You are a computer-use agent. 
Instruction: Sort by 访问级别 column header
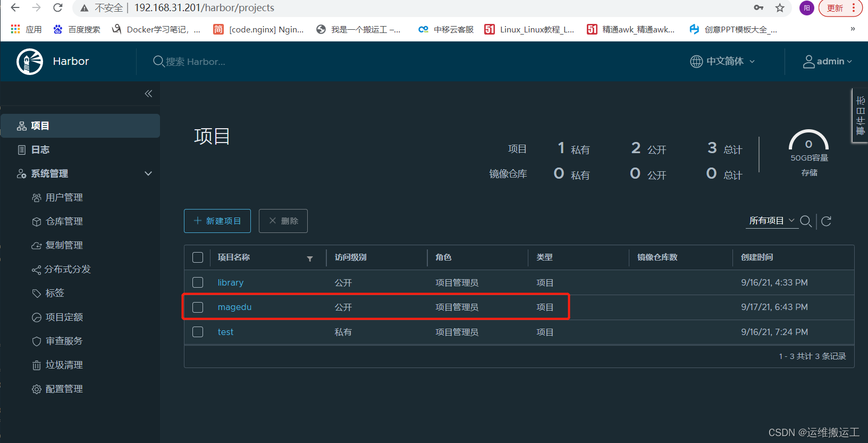coord(351,257)
